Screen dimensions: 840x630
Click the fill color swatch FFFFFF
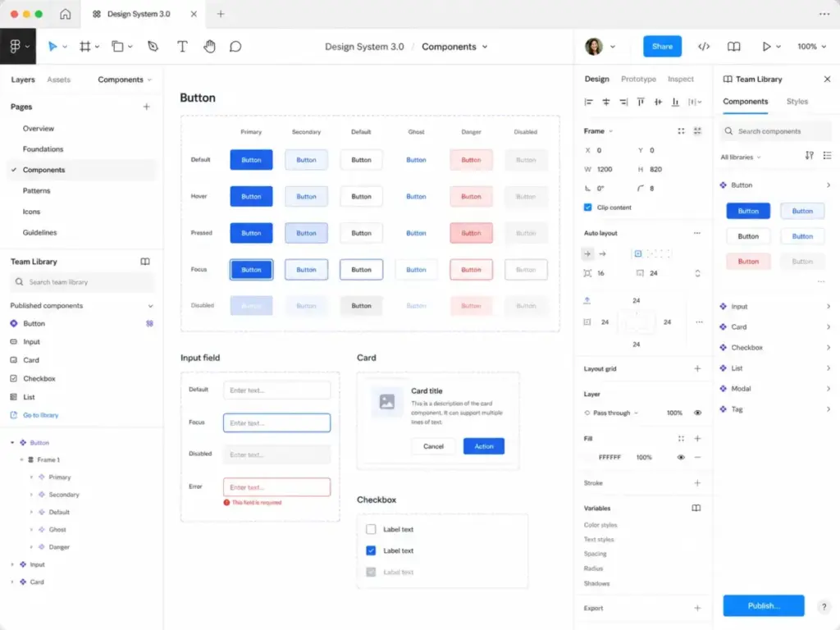(589, 458)
